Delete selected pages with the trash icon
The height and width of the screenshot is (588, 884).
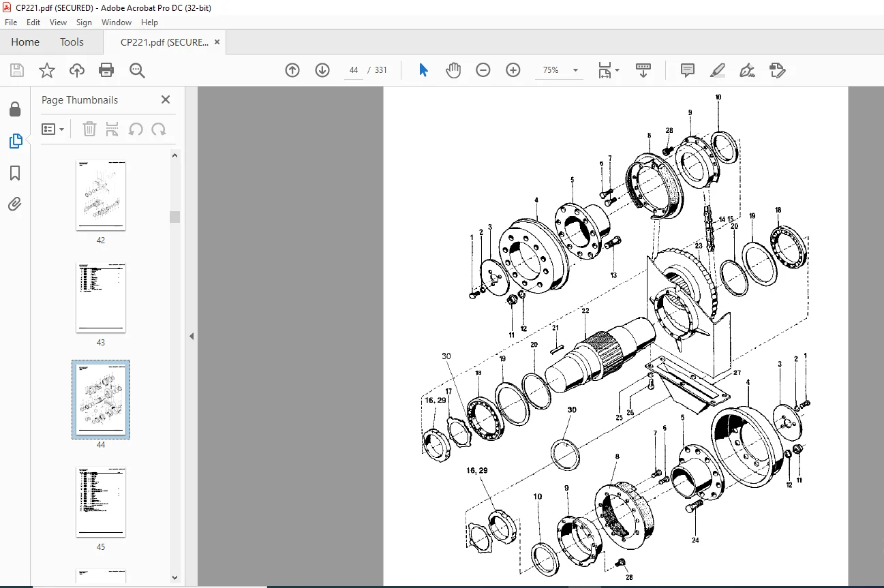point(89,129)
